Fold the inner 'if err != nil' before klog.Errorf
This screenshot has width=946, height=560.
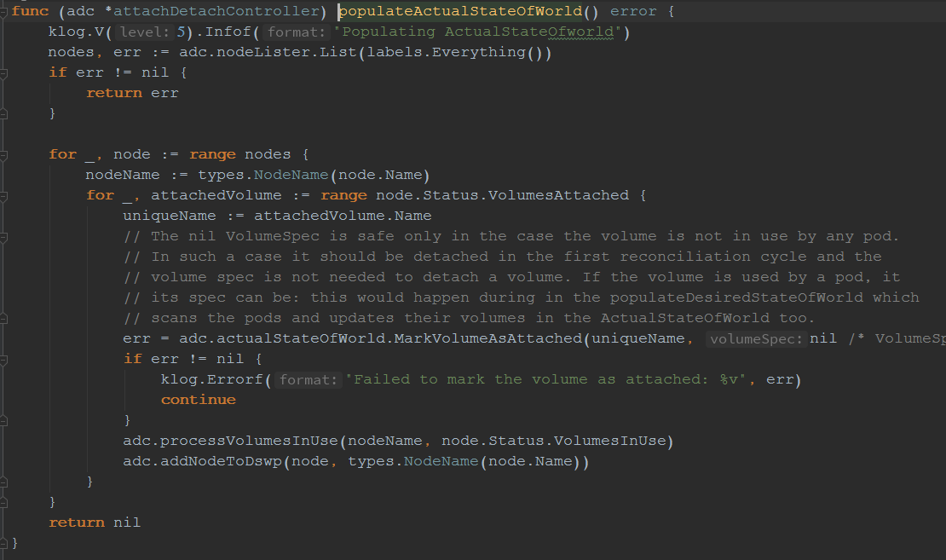point(3,360)
